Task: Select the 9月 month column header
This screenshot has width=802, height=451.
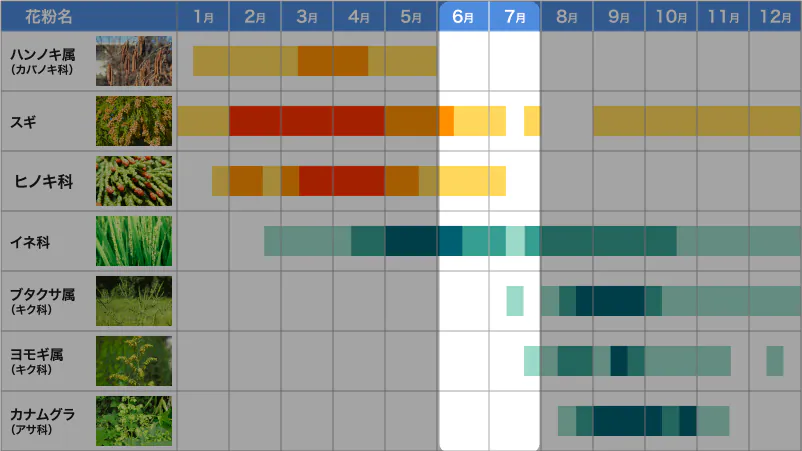Action: (619, 16)
